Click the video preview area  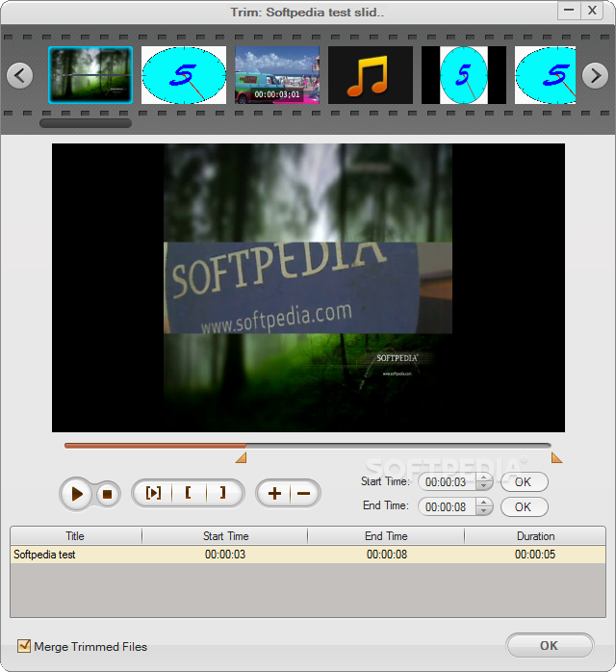pos(308,288)
